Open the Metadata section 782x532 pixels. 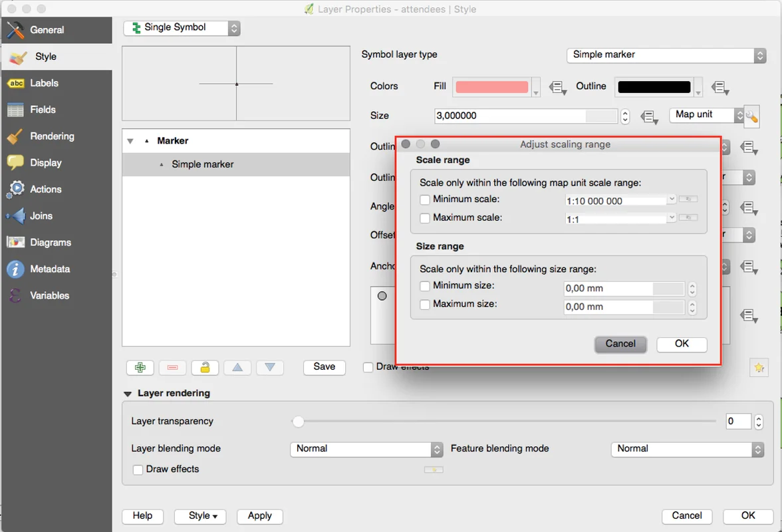coord(49,269)
